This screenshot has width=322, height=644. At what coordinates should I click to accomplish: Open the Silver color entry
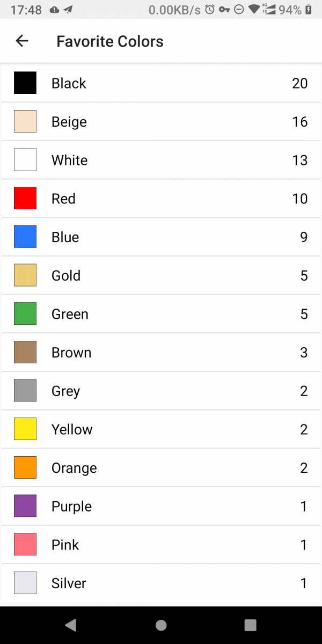pos(161,583)
